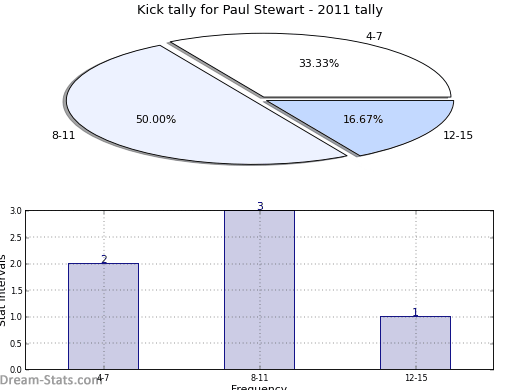This screenshot has height=390, width=520.
Task: Click the Dream-Stats.com watermark
Action: tap(50, 380)
